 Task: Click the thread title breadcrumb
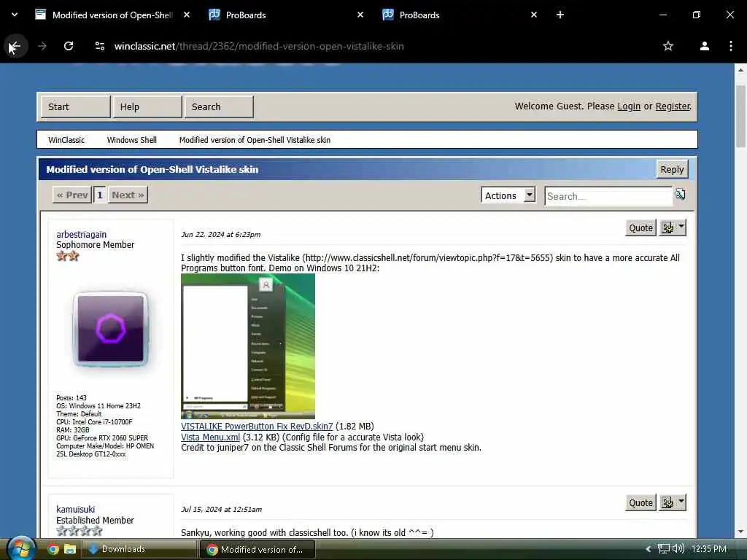[x=255, y=140]
